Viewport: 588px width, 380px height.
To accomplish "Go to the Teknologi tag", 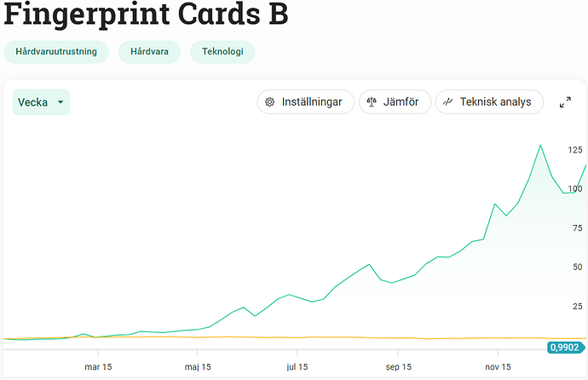I will (x=222, y=52).
